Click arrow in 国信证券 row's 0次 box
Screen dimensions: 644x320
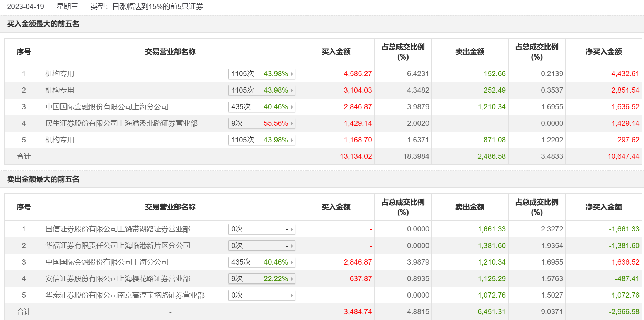click(x=292, y=229)
